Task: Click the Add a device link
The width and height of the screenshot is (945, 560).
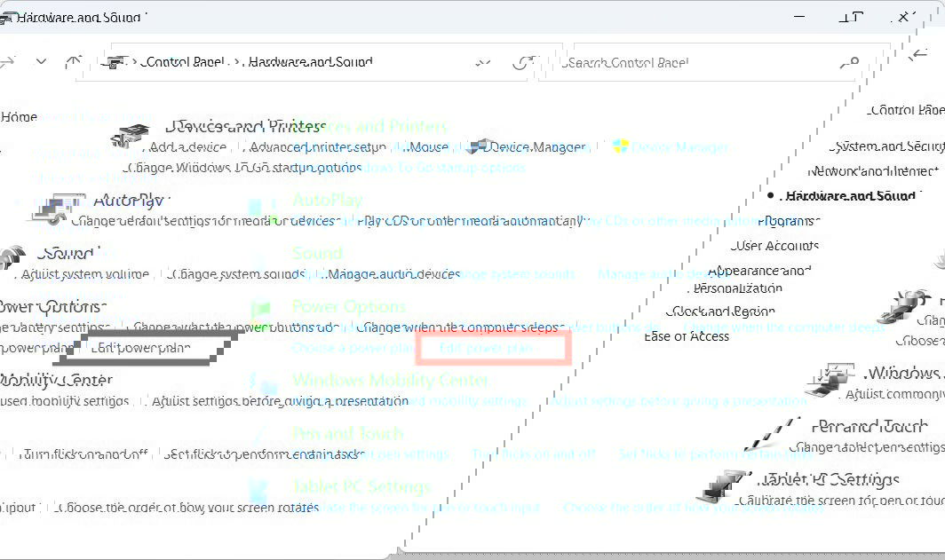Action: [187, 147]
